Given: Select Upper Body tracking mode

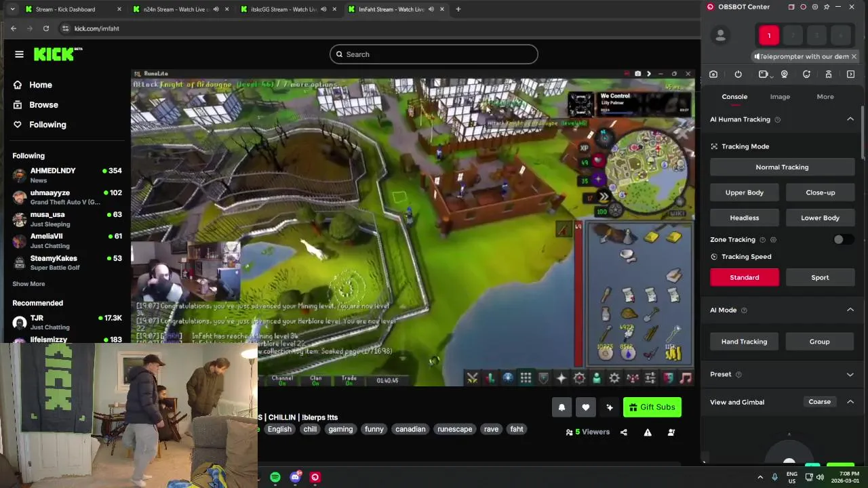Looking at the screenshot, I should [x=745, y=192].
